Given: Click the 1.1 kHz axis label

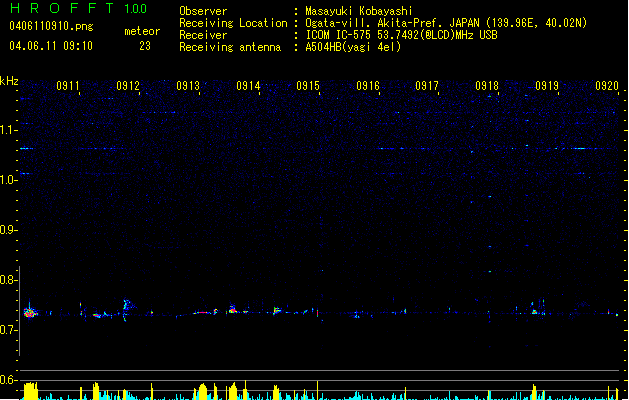Looking at the screenshot, I should pos(8,130).
